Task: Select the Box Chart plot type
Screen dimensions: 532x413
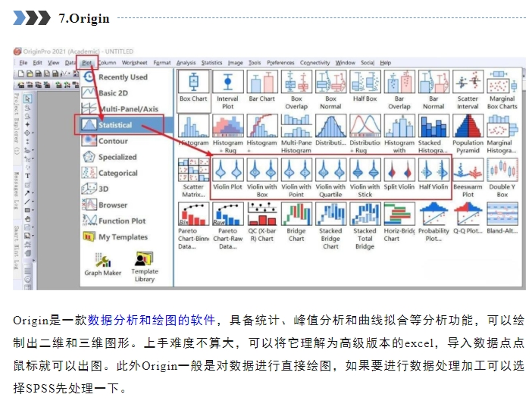Action: click(193, 90)
